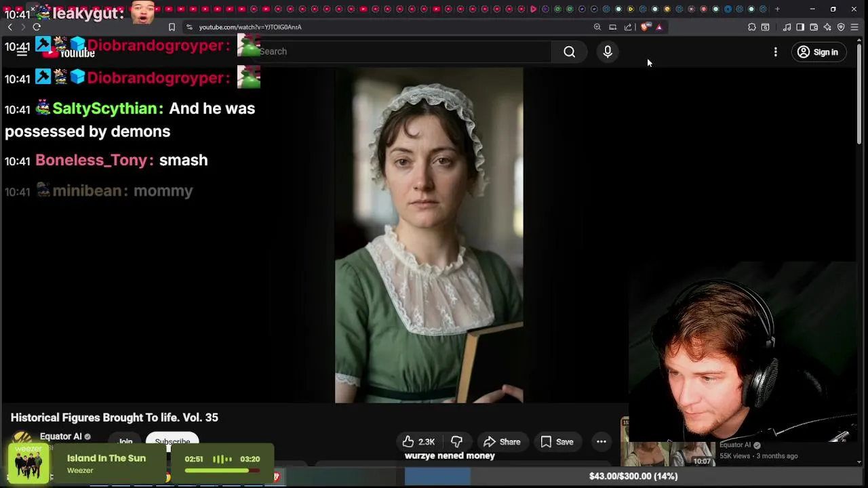The width and height of the screenshot is (868, 488).
Task: Click the Sign in button
Action: point(818,52)
